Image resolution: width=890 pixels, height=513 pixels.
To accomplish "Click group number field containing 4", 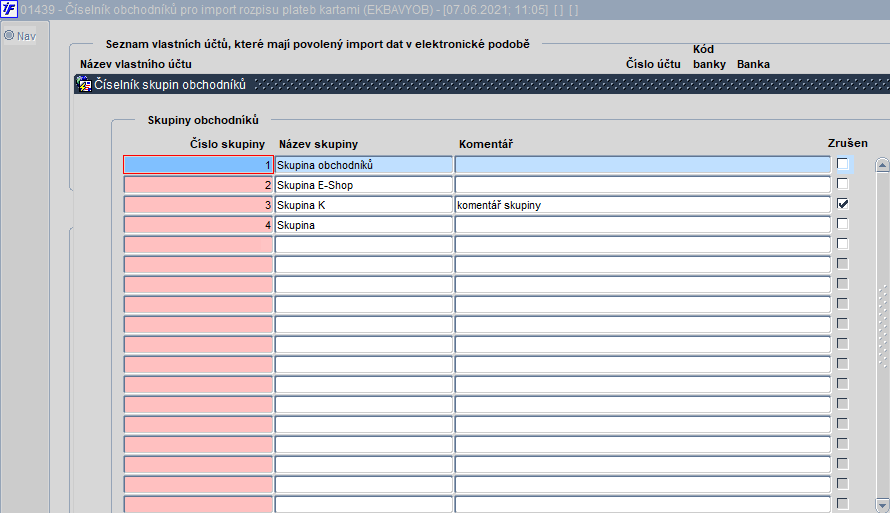I will (198, 225).
